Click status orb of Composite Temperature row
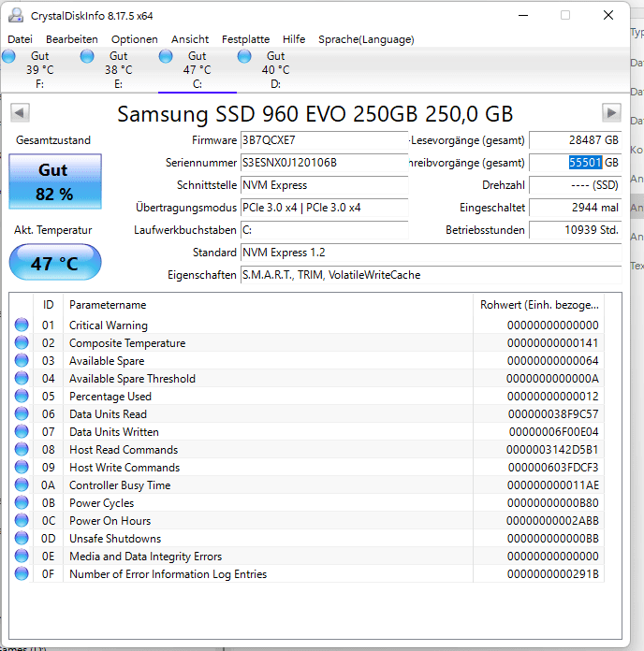Image resolution: width=644 pixels, height=651 pixels. click(x=22, y=342)
